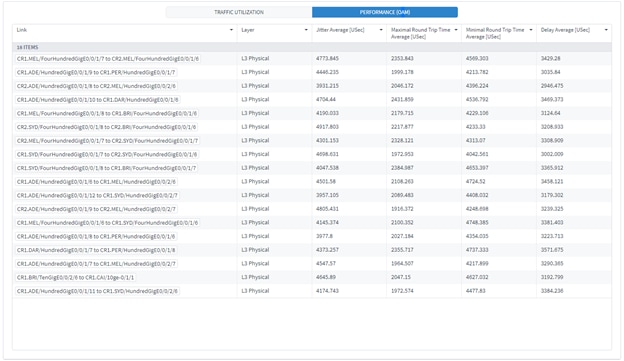The height and width of the screenshot is (361, 624).
Task: Select link CR1.ADE HundredGigE0/0/1/12 to CR1.SYD
Action: click(98, 195)
